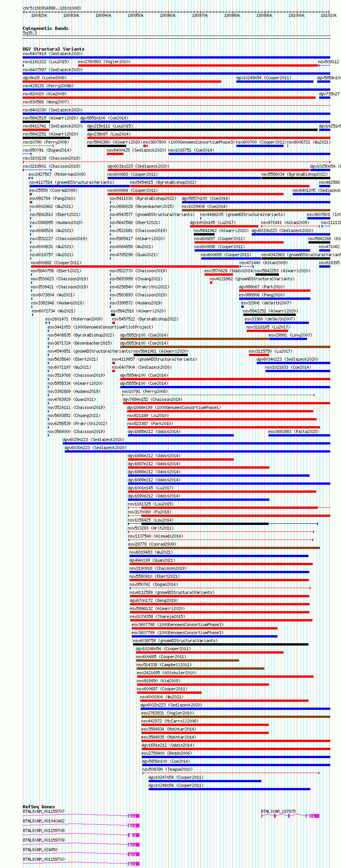Select esv3570628 (Uddin2014) variant

pos(229,271)
